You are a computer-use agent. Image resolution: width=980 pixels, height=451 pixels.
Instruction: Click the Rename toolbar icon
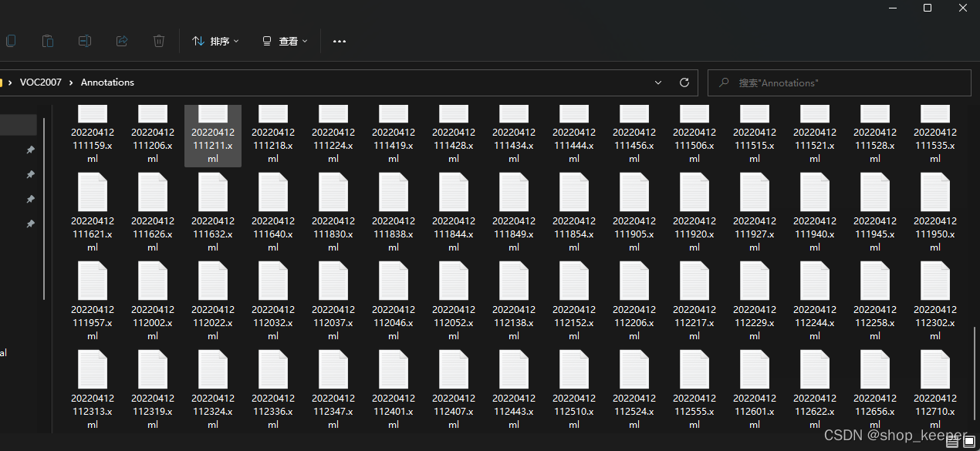[x=85, y=41]
